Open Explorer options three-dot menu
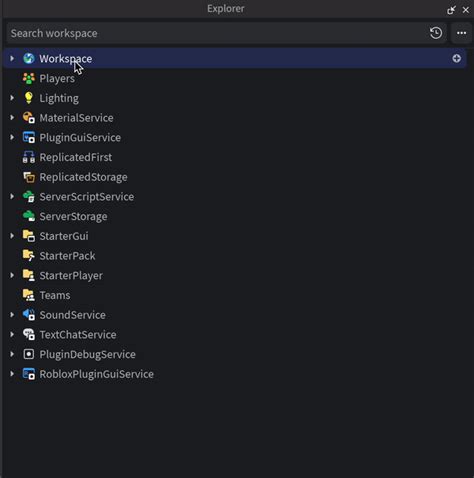Image resolution: width=474 pixels, height=478 pixels. point(462,33)
